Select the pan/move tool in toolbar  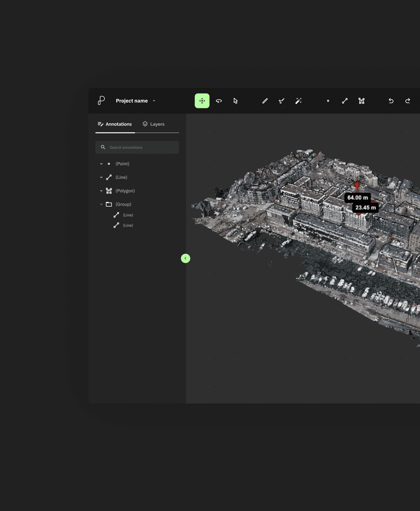pyautogui.click(x=202, y=101)
